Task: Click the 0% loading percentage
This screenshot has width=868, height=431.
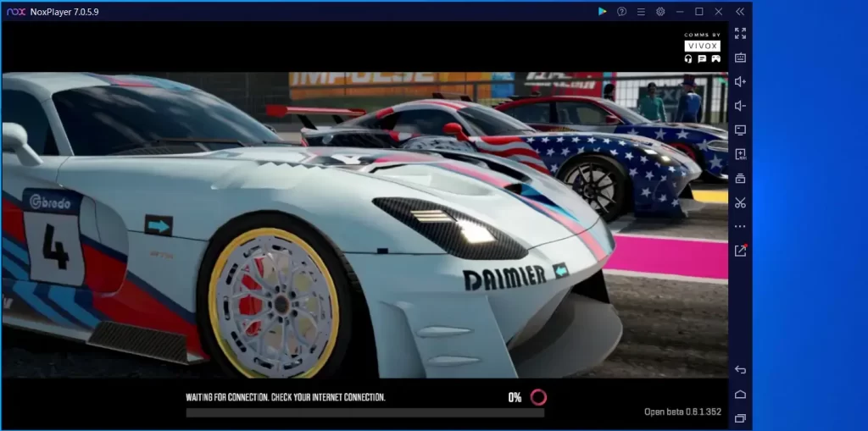Action: [515, 397]
